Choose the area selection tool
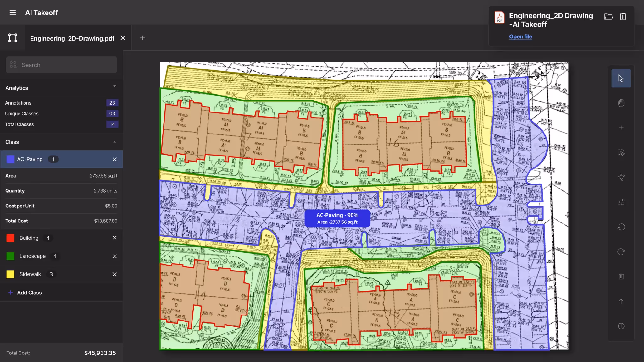The image size is (644, 362). tap(621, 152)
